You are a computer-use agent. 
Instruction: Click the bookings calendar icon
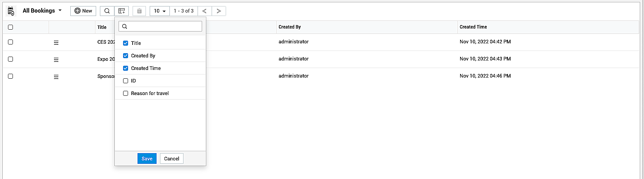pyautogui.click(x=11, y=11)
